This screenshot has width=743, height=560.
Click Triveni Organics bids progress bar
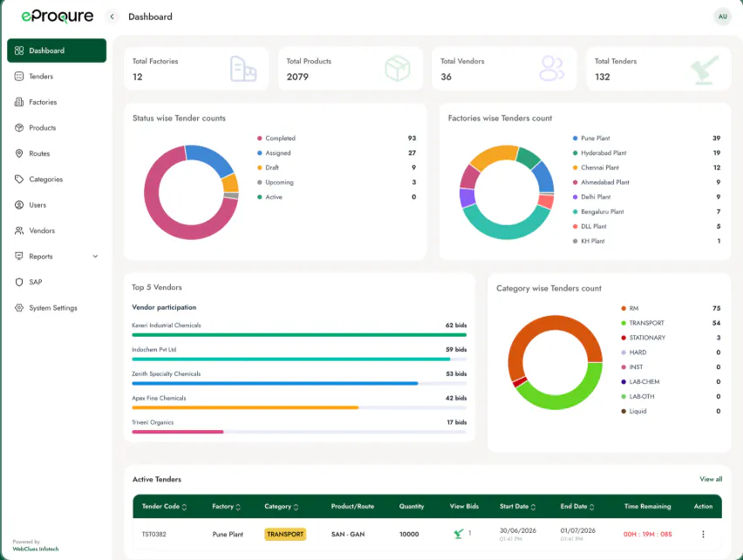point(299,432)
